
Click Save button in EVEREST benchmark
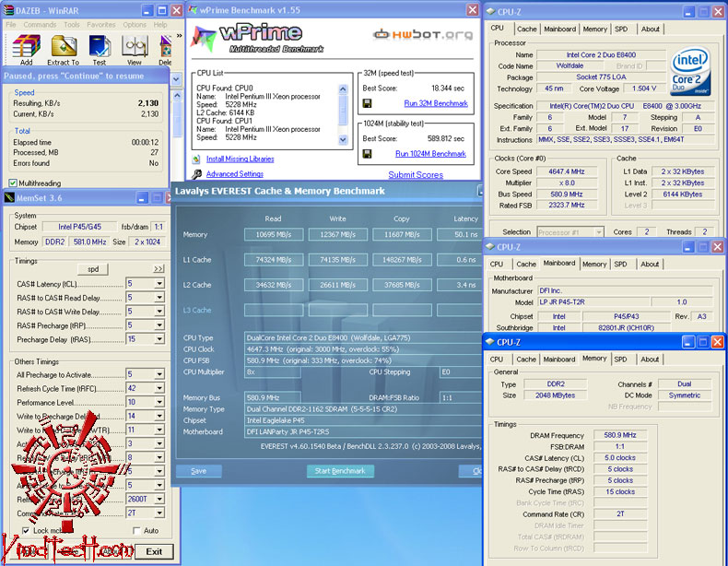tap(199, 471)
